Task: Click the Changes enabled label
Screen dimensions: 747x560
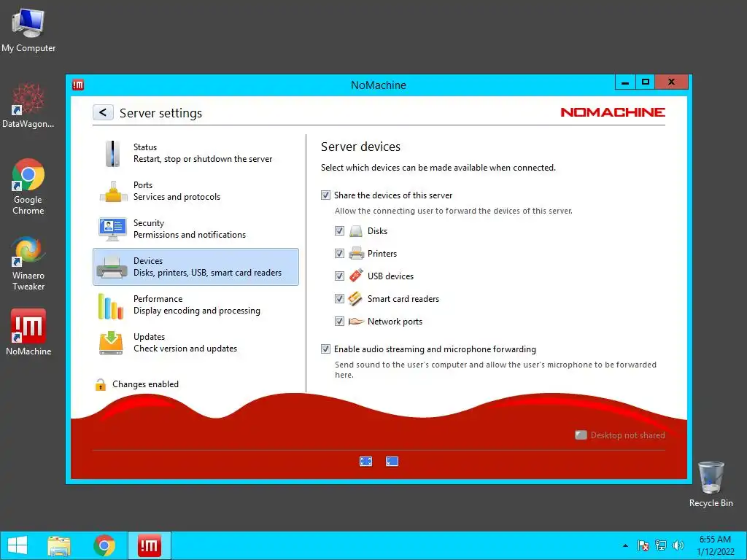Action: click(x=145, y=384)
